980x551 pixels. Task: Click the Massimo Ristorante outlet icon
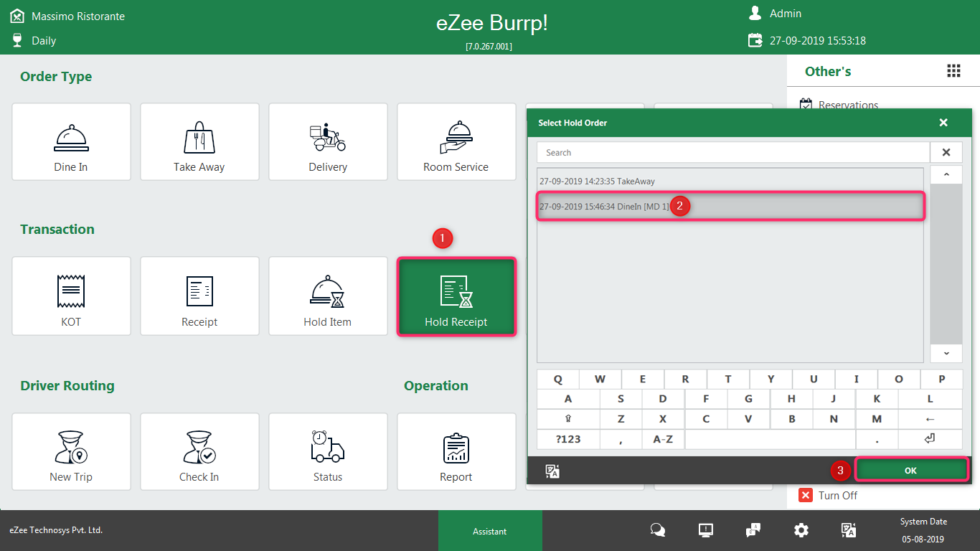pyautogui.click(x=17, y=15)
